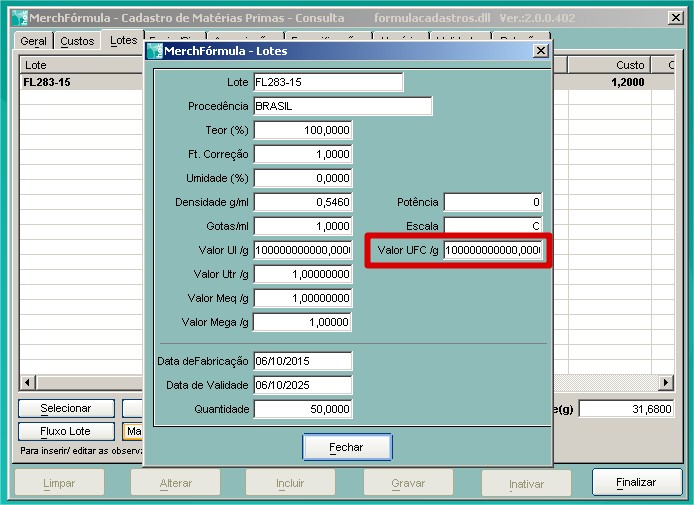Switch to the Geral tab
694x505 pixels.
point(33,41)
